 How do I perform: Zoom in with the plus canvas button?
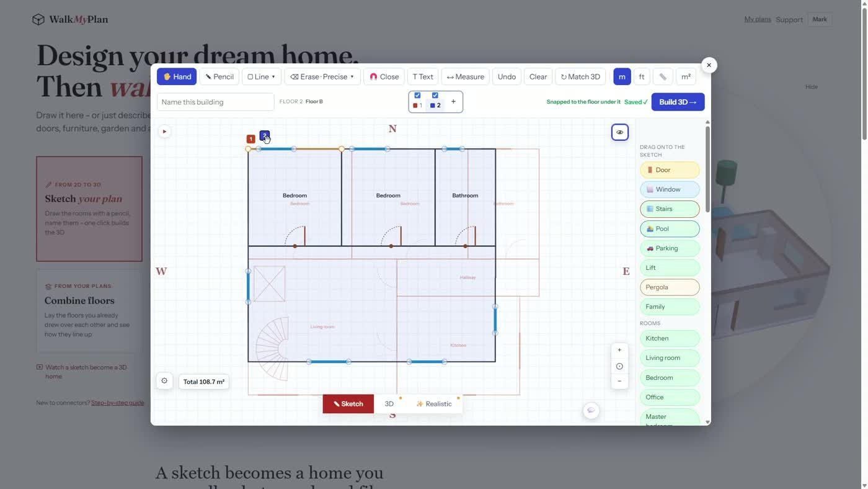click(619, 350)
